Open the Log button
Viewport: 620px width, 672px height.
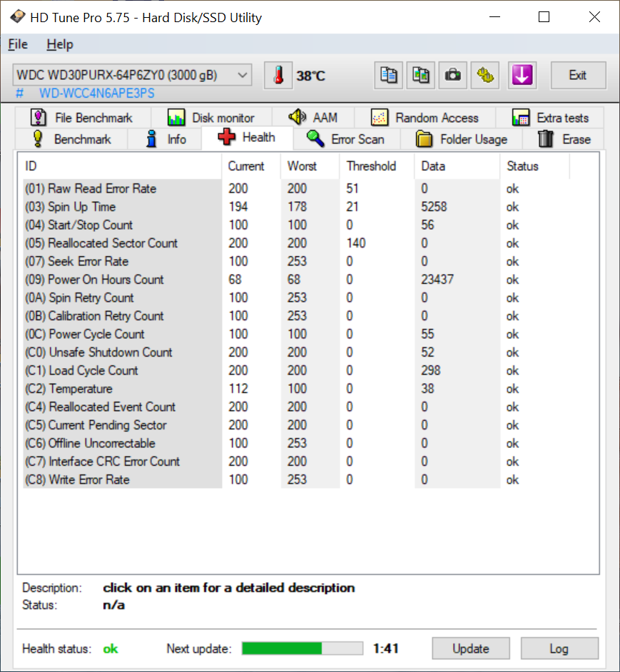[559, 648]
